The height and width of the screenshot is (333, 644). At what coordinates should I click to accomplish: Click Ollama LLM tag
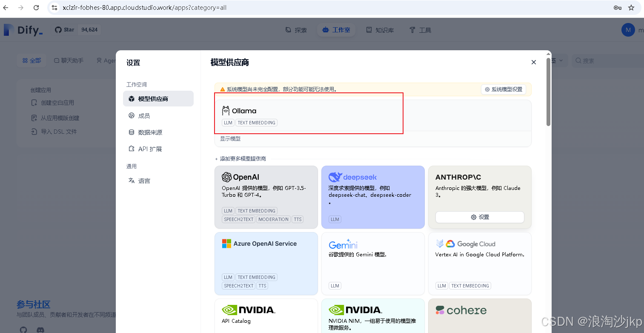(x=228, y=123)
